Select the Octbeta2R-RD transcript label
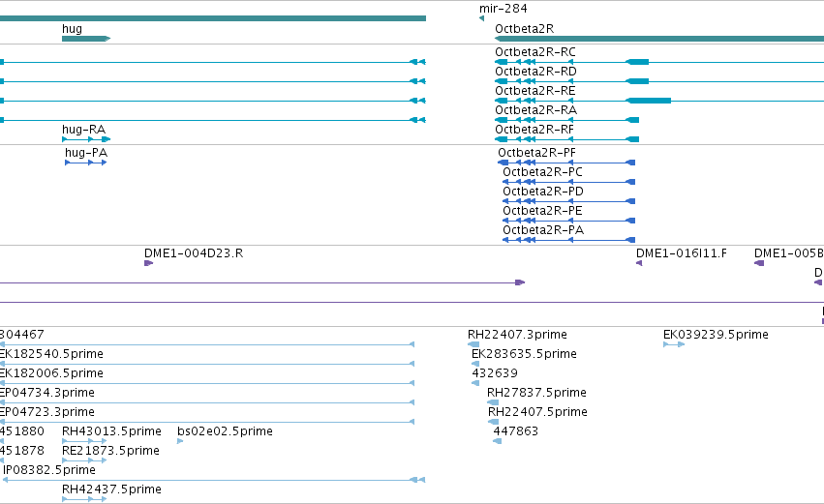This screenshot has width=824, height=504. [x=535, y=72]
